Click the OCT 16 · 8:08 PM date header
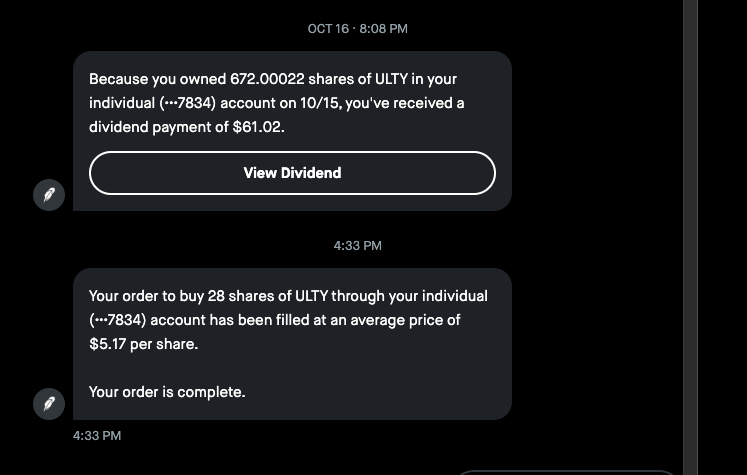The image size is (747, 475). (357, 29)
